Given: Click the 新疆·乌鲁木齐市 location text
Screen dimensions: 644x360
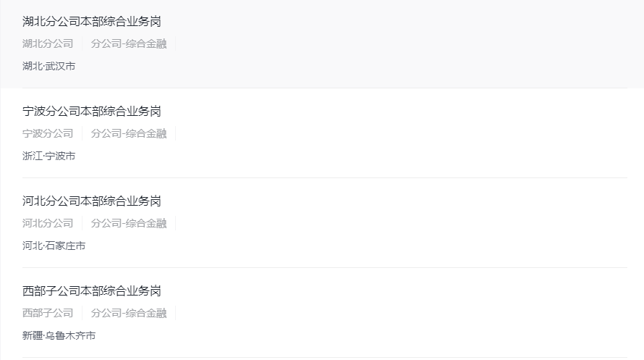Looking at the screenshot, I should 59,335.
